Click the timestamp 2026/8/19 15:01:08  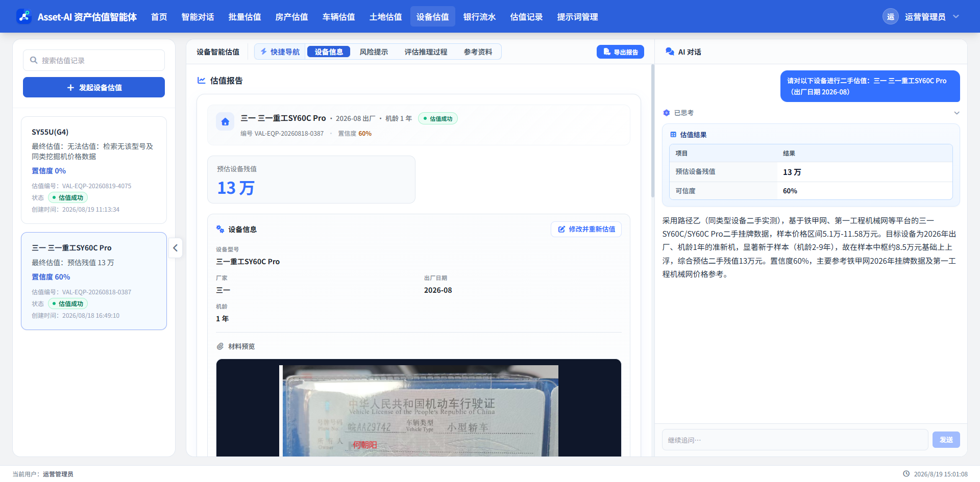941,474
